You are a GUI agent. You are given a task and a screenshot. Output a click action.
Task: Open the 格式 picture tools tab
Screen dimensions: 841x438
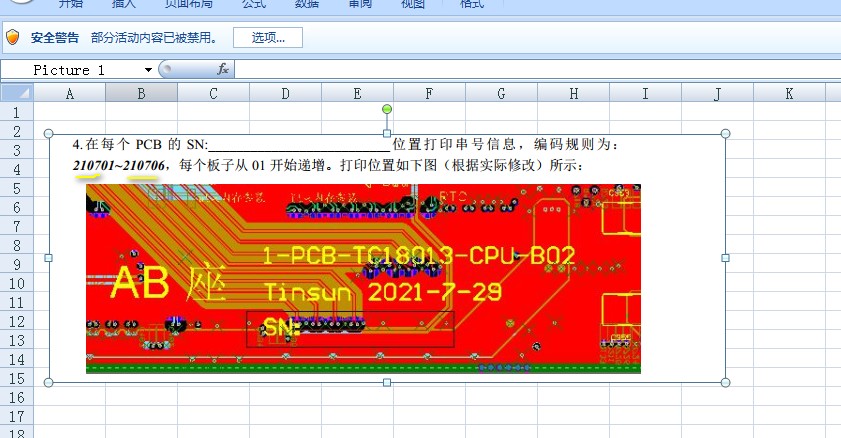click(472, 3)
